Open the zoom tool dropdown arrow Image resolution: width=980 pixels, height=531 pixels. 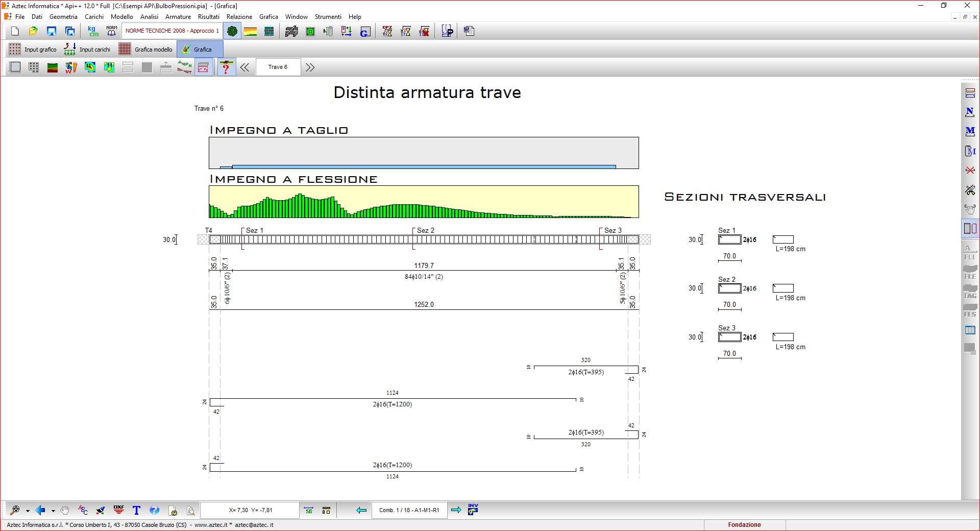click(28, 510)
